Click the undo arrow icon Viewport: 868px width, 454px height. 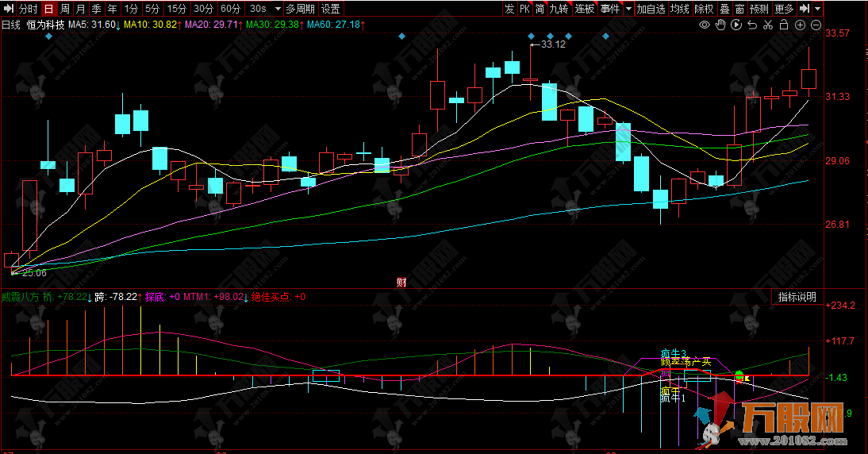click(x=752, y=25)
